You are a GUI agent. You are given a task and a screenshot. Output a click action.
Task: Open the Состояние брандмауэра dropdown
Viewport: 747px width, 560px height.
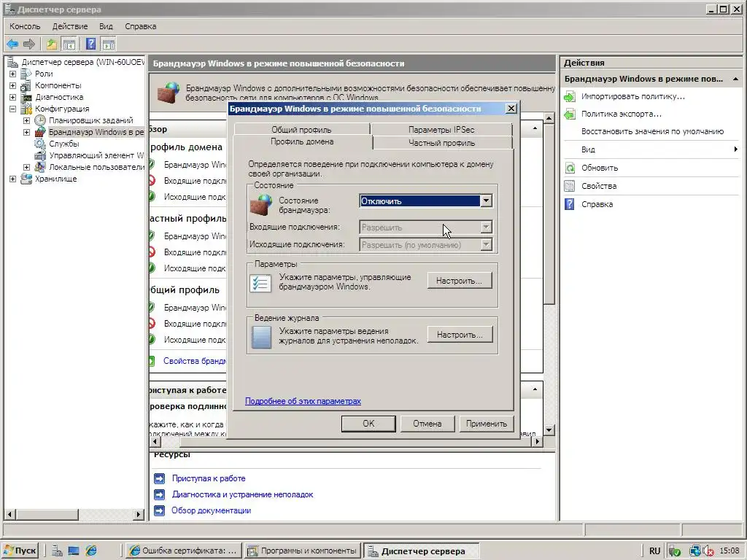point(486,201)
